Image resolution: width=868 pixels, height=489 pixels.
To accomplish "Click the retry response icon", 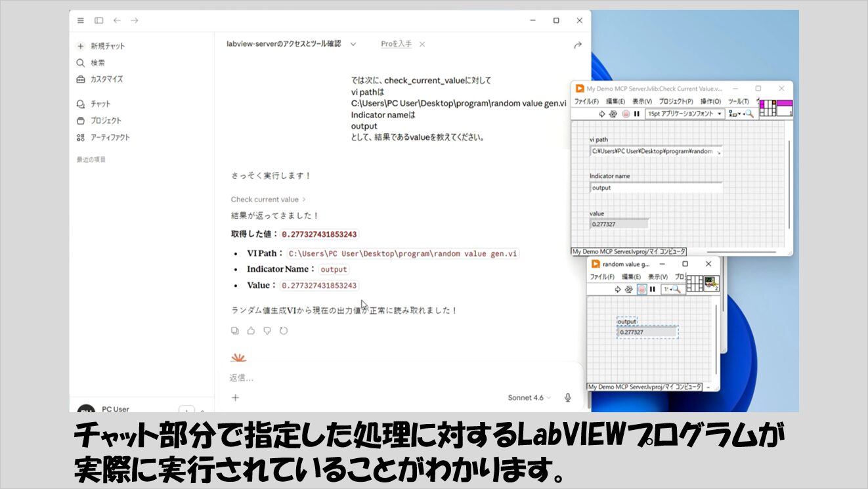I will [x=284, y=331].
